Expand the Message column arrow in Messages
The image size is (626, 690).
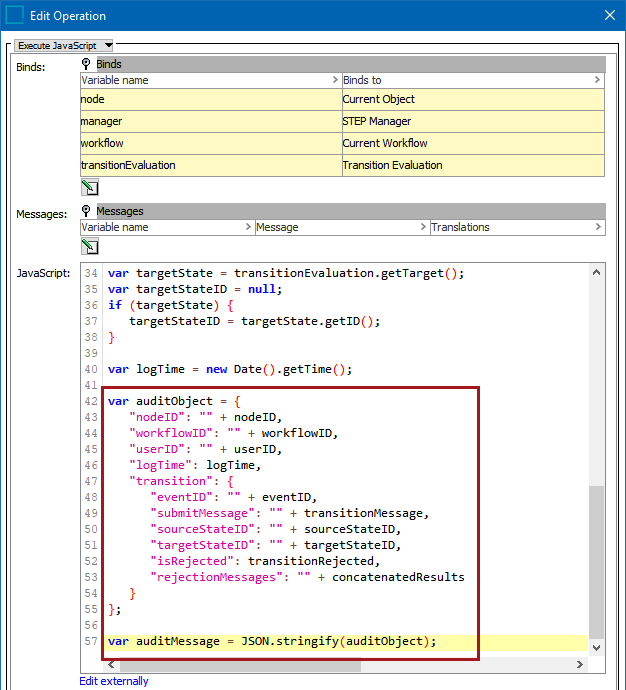[423, 227]
